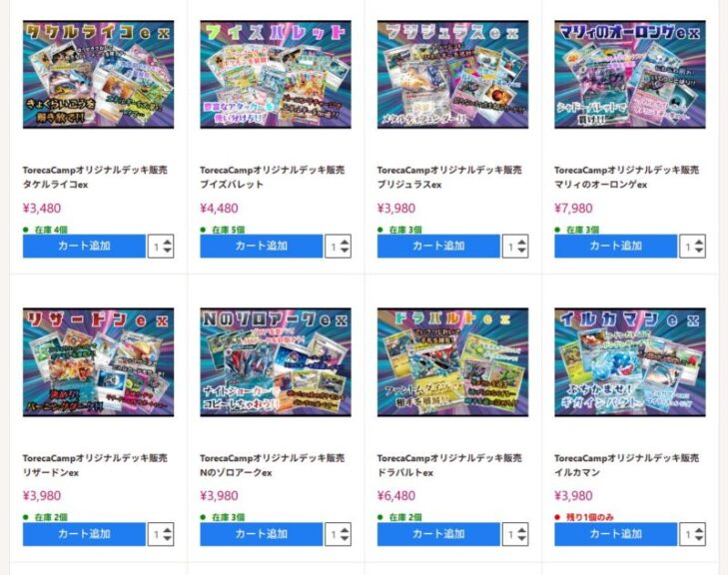Click quantity field for イルカマン
Image resolution: width=728 pixels, height=575 pixels.
coord(693,534)
